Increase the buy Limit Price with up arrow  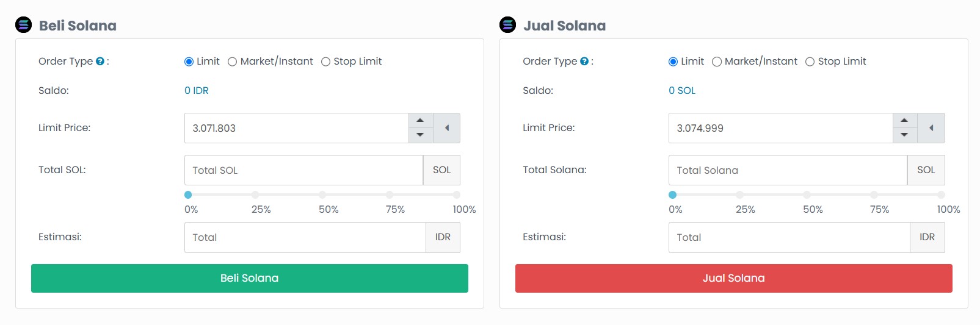coord(420,120)
